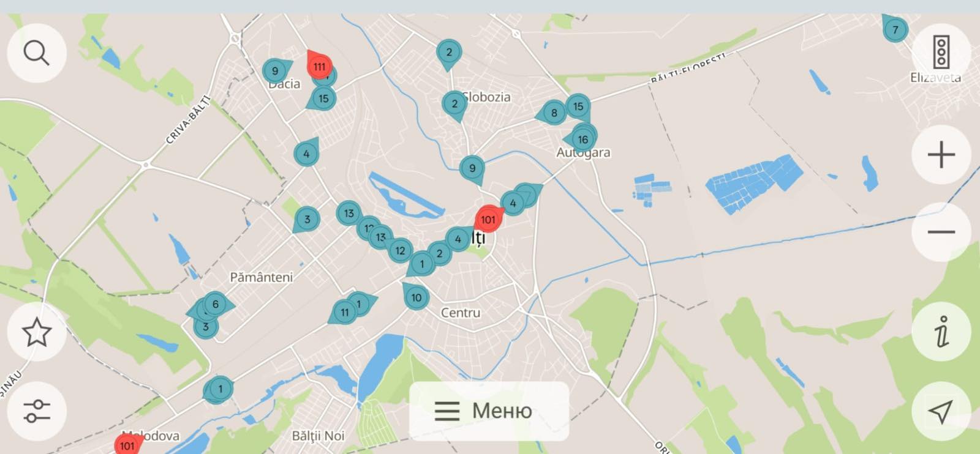Viewport: 980px width, 454px height.
Task: Toggle the traffic light layer icon
Action: tap(941, 52)
